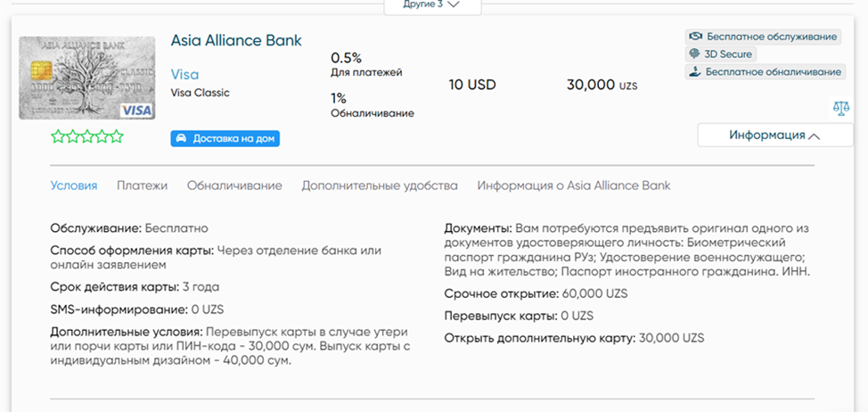This screenshot has height=412, width=868.
Task: Rate the card with the third star
Action: pos(87,136)
